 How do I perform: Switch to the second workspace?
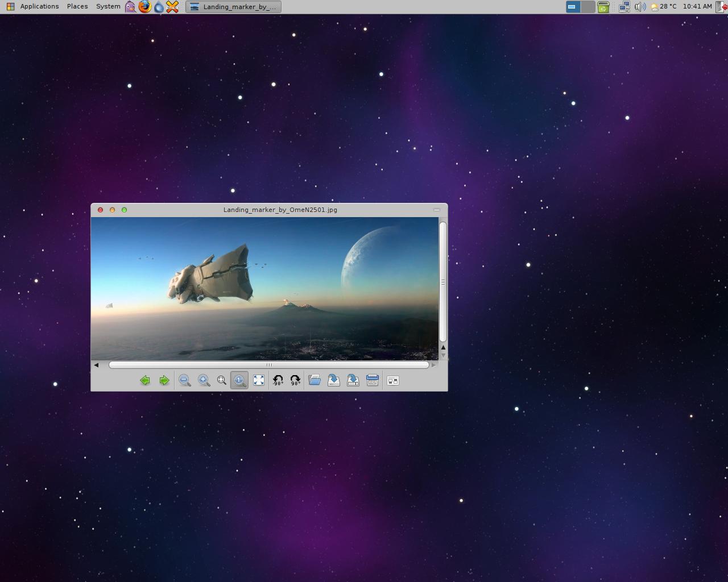pyautogui.click(x=588, y=7)
